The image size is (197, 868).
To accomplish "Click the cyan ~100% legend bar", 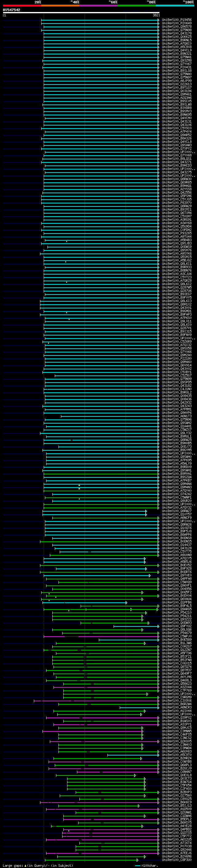I will click(175, 6).
